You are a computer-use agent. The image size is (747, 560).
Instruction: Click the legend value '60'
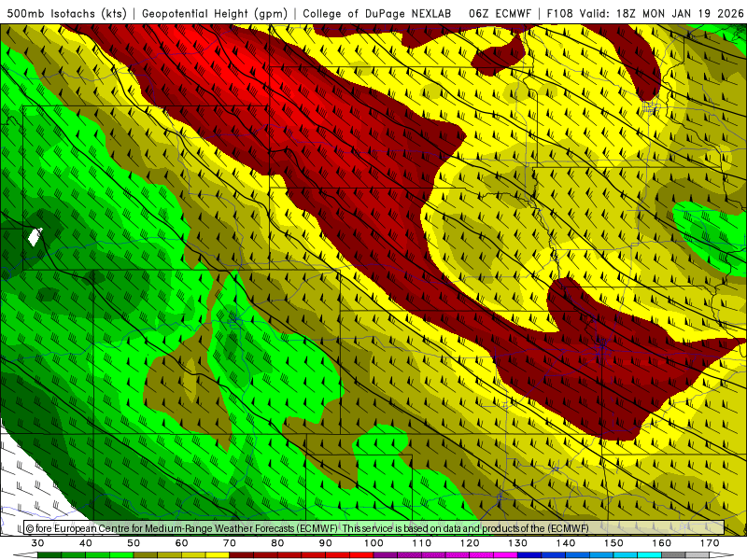point(181,543)
